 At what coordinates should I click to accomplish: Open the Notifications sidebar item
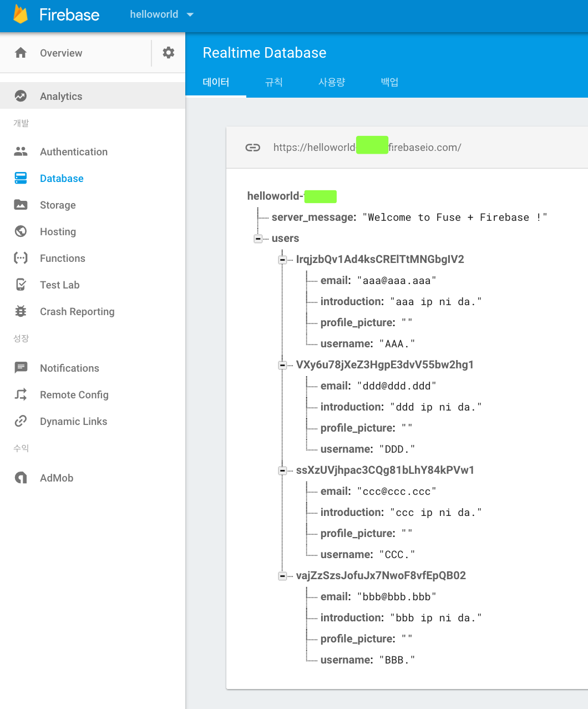[x=69, y=368]
